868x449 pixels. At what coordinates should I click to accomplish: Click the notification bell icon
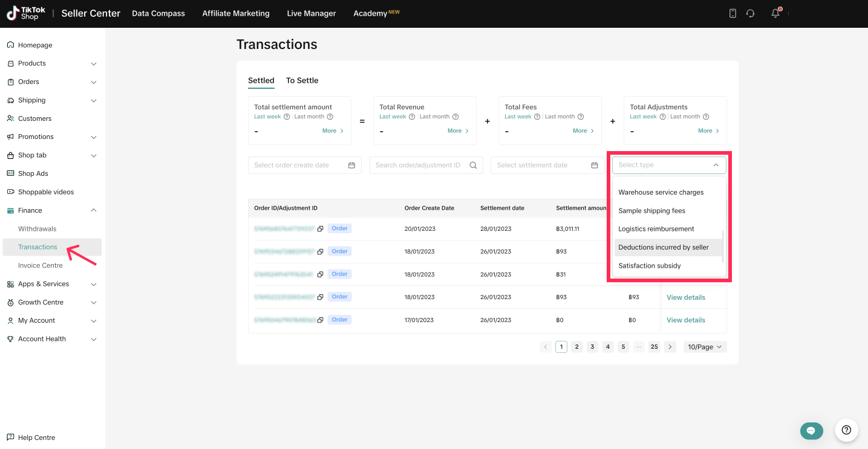pyautogui.click(x=775, y=13)
